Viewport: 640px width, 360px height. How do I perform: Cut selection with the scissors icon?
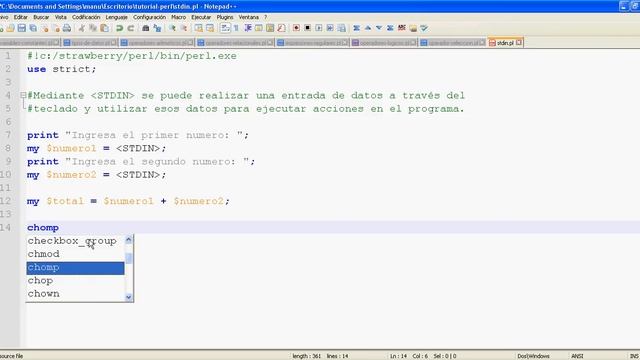tap(82, 28)
